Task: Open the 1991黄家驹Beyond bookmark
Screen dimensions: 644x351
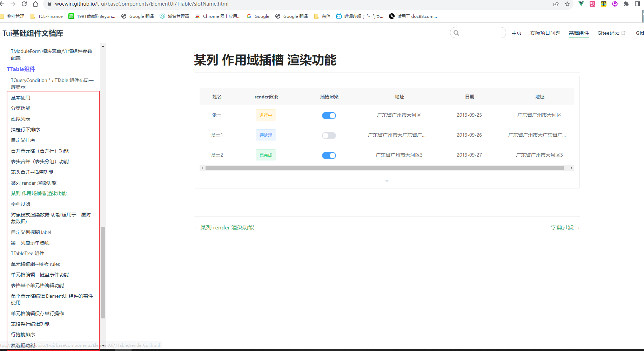Action: (x=92, y=16)
